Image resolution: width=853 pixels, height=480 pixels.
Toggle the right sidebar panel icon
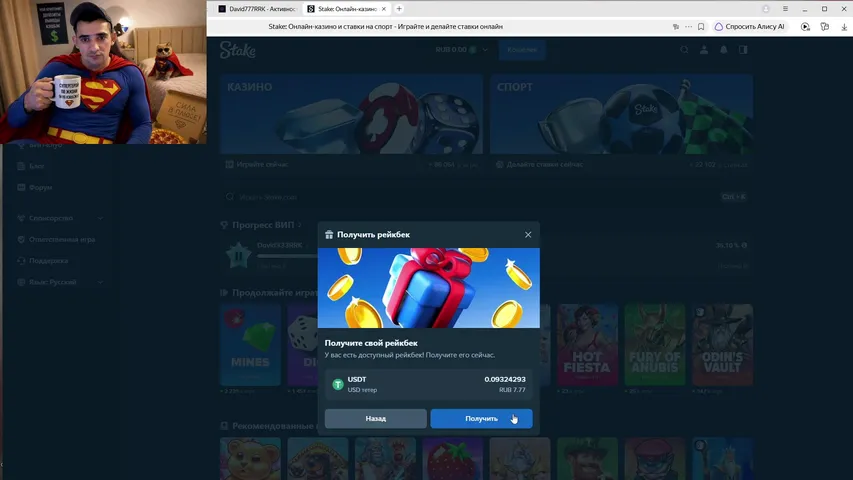(x=743, y=50)
